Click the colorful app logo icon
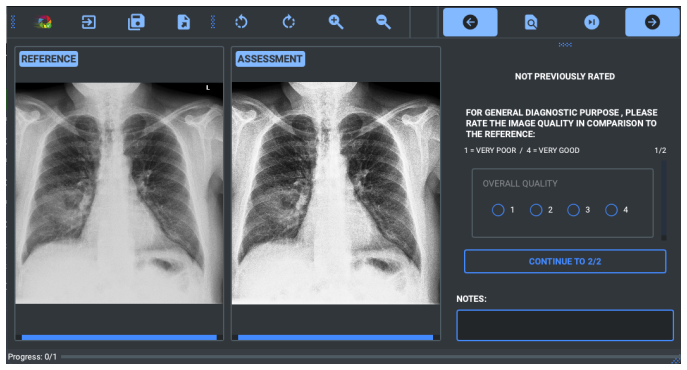 (44, 22)
